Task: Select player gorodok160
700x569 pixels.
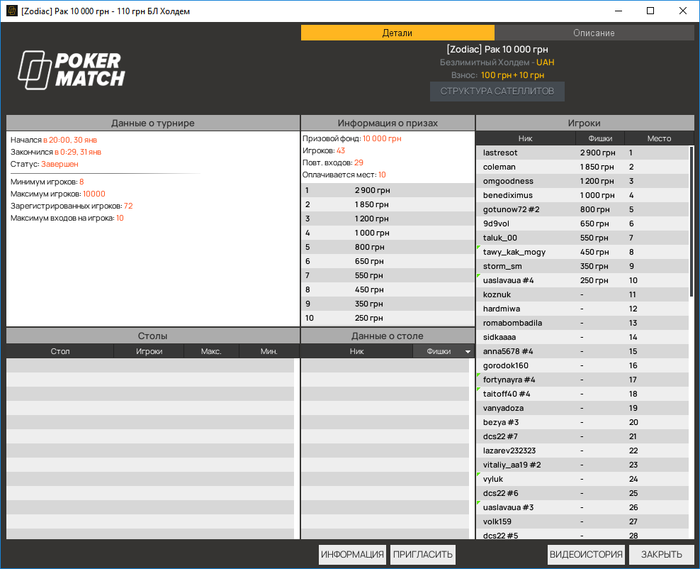Action: point(582,365)
